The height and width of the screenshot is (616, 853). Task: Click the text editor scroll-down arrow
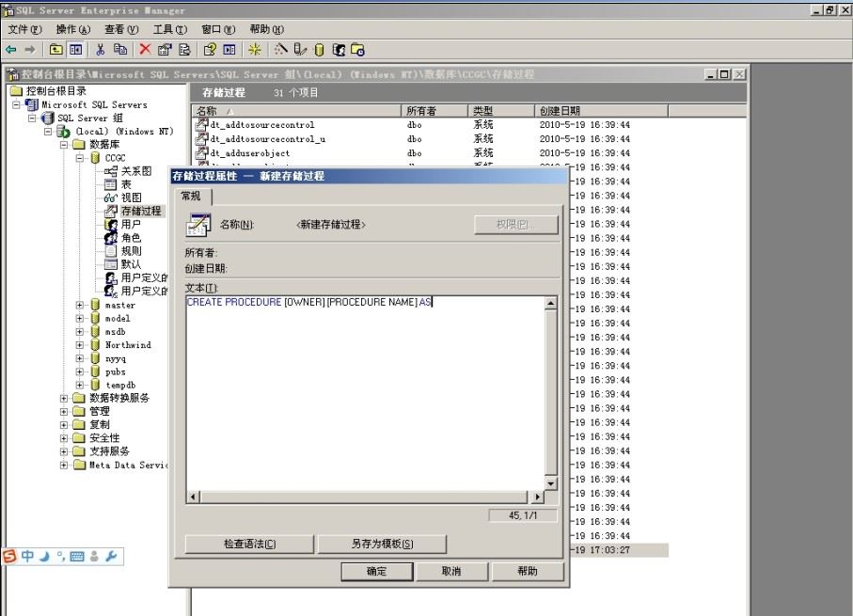[550, 483]
